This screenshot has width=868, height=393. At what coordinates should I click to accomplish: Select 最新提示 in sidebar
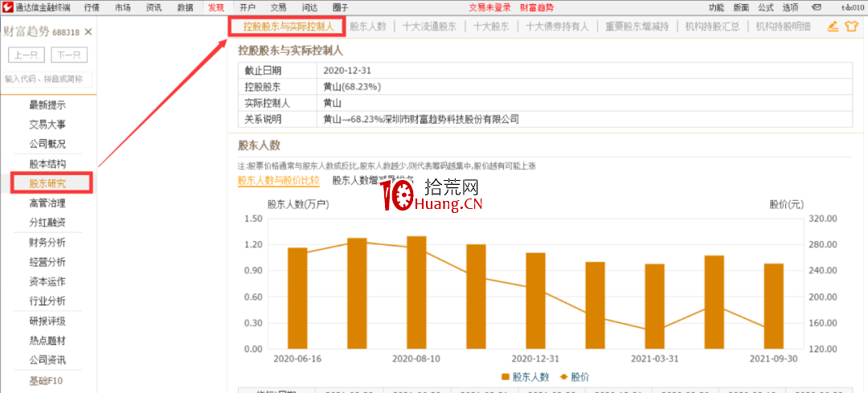click(x=47, y=105)
